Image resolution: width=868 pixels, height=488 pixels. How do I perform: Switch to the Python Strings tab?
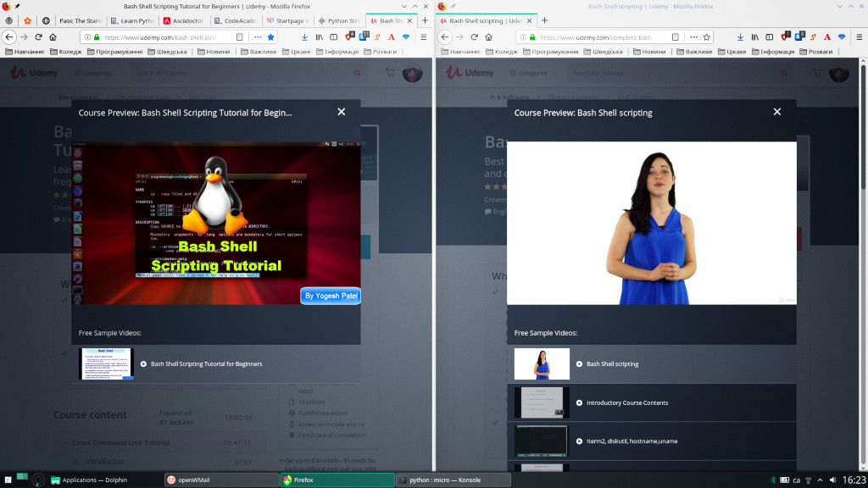[340, 20]
